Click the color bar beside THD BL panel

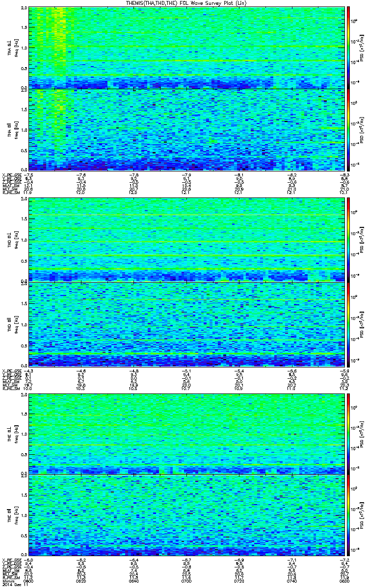point(349,240)
